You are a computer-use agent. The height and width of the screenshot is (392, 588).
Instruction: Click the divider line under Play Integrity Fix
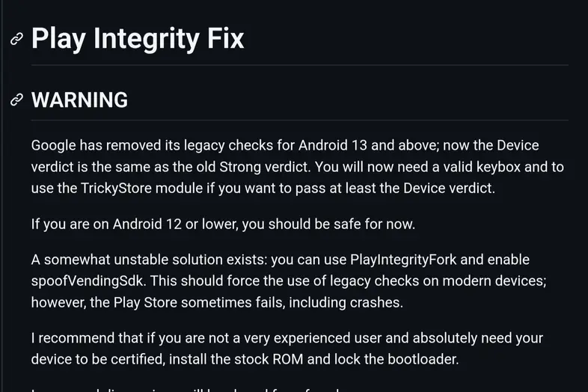tap(300, 65)
